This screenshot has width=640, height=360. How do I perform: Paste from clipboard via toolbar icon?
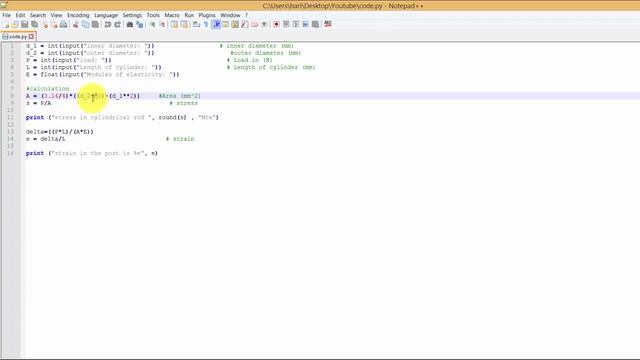[95, 24]
